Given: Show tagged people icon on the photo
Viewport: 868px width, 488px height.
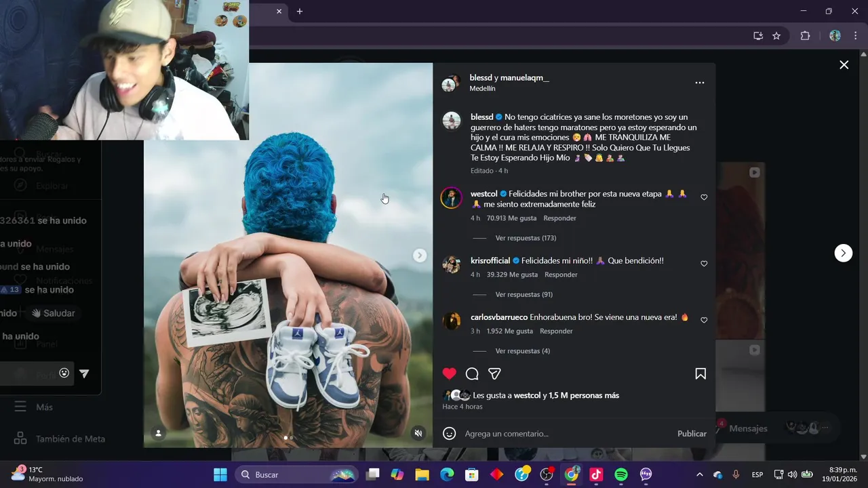Looking at the screenshot, I should point(158,433).
